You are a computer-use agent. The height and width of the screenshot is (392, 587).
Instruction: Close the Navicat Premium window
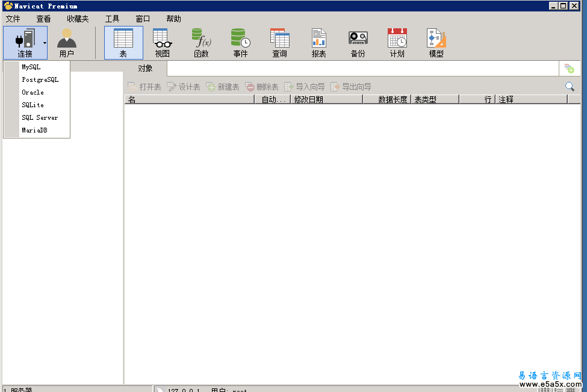[574, 5]
